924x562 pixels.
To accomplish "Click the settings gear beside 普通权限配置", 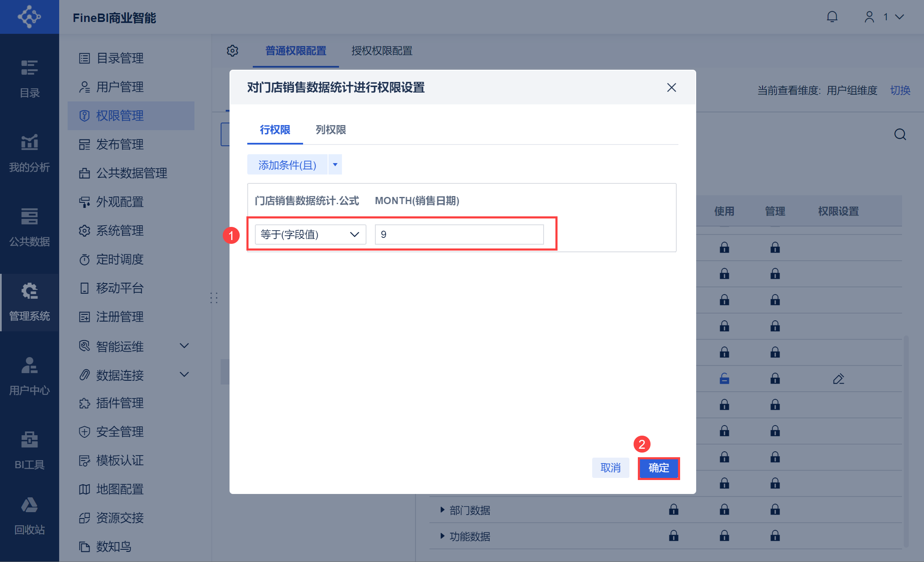I will [x=232, y=51].
